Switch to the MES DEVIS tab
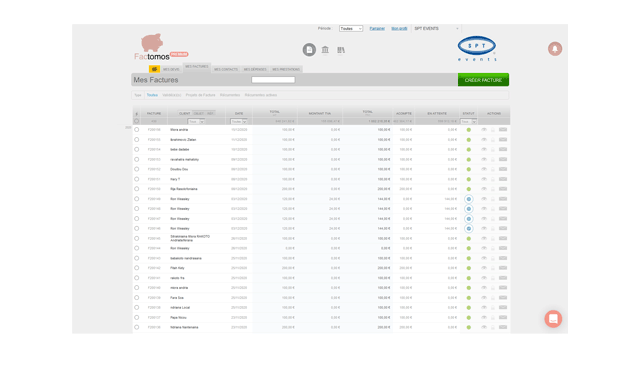The image size is (640, 376). (171, 69)
